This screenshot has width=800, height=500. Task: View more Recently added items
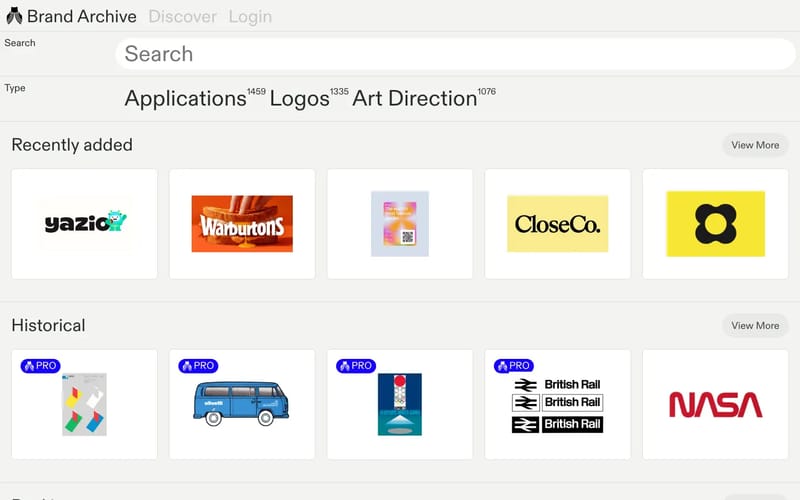coord(755,145)
